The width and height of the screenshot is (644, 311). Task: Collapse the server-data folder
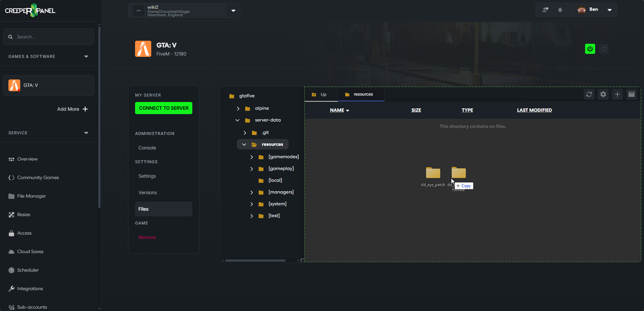pos(237,120)
